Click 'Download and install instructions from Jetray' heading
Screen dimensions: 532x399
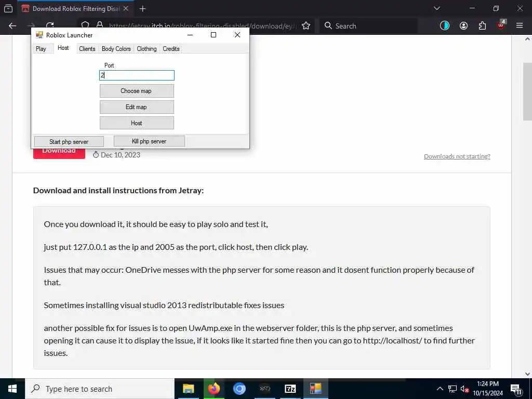point(118,190)
